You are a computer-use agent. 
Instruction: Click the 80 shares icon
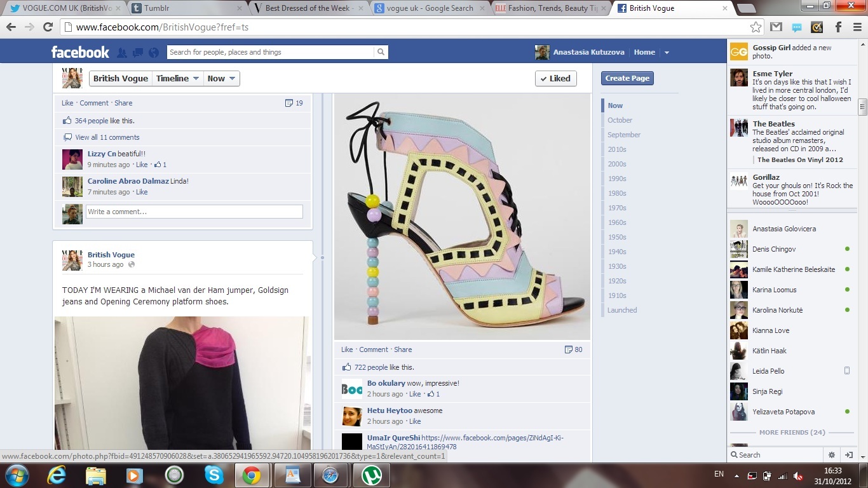click(574, 349)
